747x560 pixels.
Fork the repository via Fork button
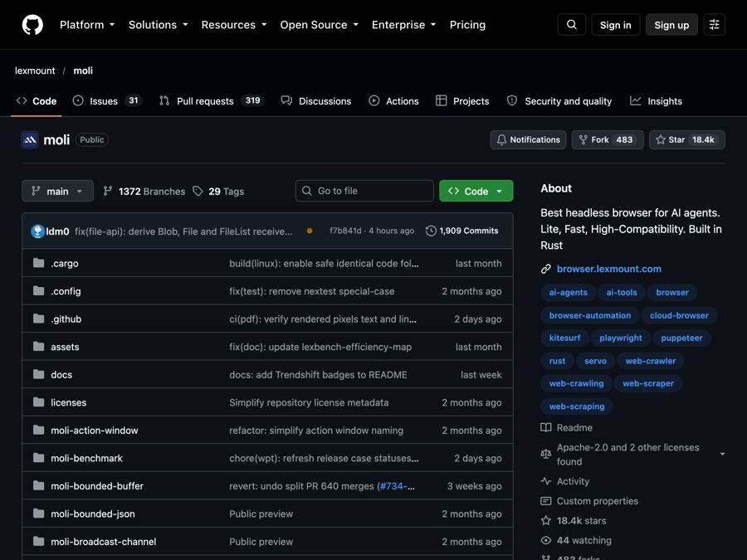[x=608, y=140]
